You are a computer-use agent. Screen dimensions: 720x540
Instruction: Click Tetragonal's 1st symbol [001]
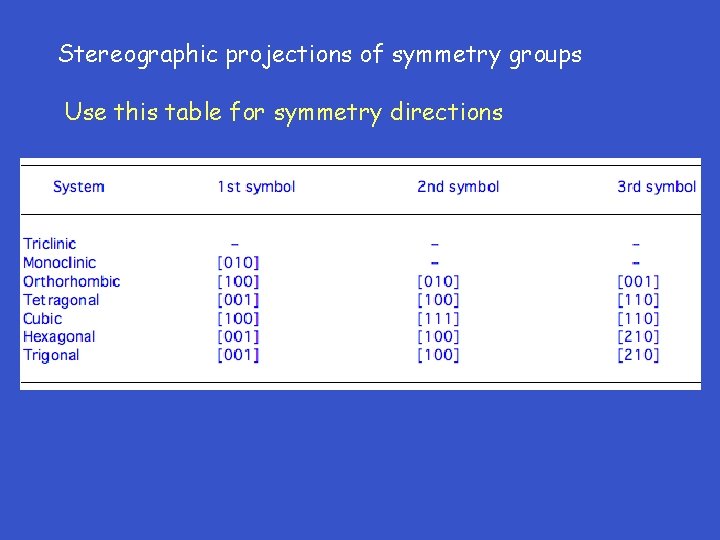tap(238, 300)
